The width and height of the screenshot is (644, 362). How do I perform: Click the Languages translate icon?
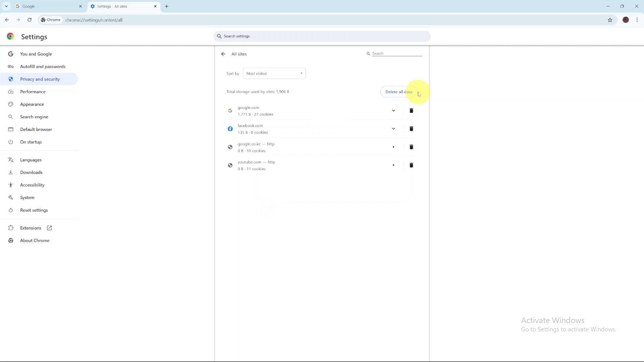pyautogui.click(x=11, y=160)
